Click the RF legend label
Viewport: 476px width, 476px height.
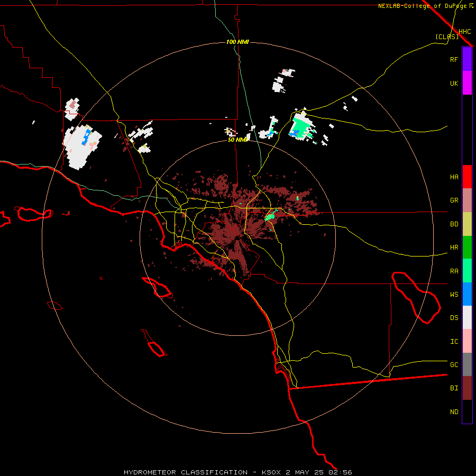(x=454, y=59)
